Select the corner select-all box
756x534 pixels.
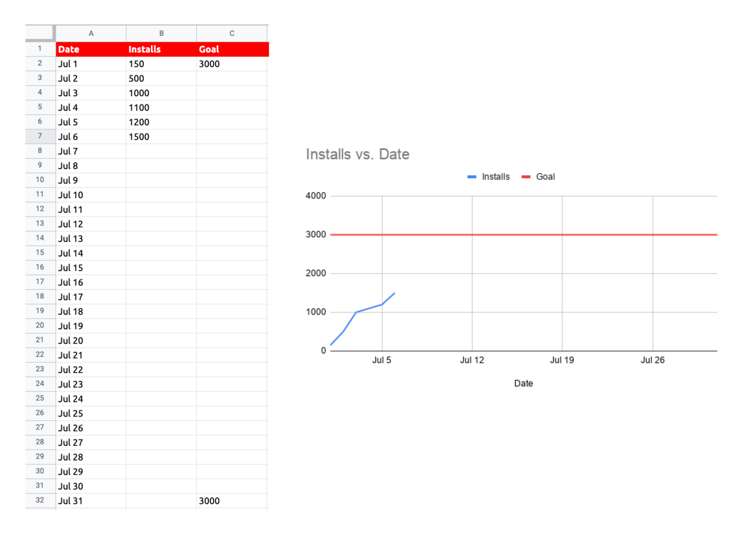(x=40, y=32)
